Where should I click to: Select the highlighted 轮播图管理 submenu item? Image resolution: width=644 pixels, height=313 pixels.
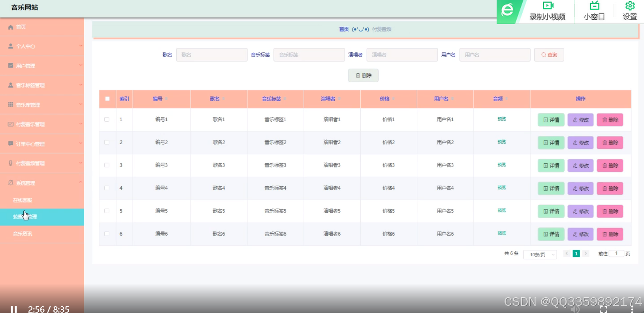(42, 217)
